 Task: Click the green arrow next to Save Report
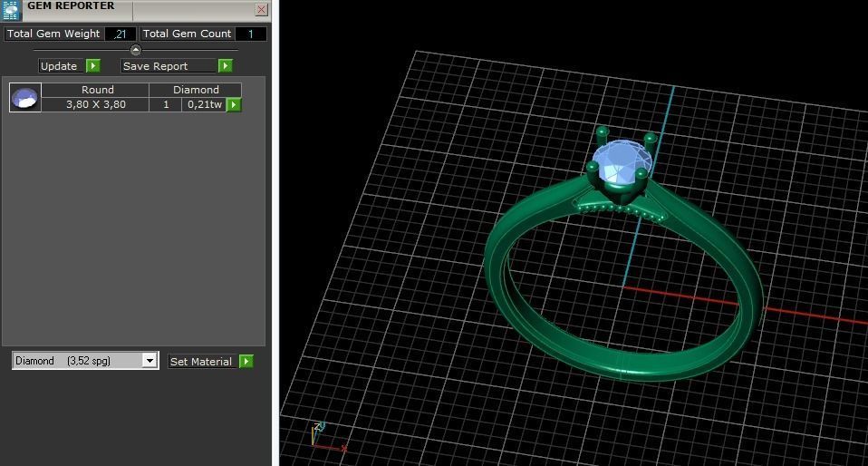point(225,66)
